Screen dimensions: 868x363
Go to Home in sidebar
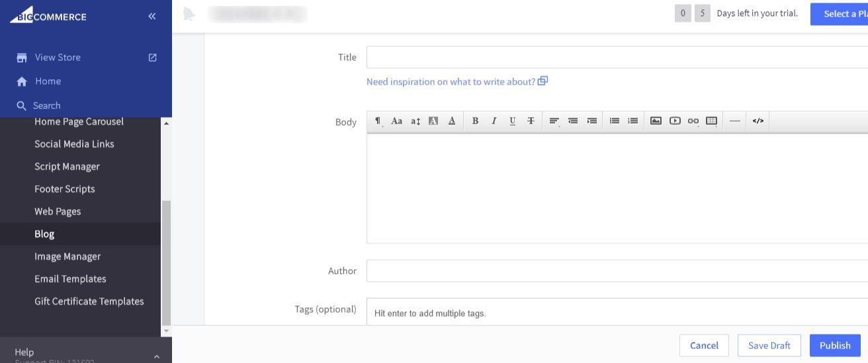coord(48,81)
